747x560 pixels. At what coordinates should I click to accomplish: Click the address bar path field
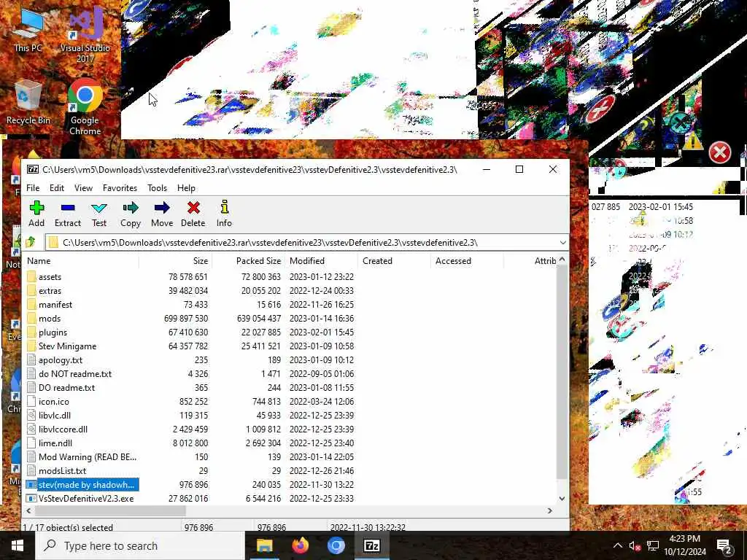[x=307, y=242]
